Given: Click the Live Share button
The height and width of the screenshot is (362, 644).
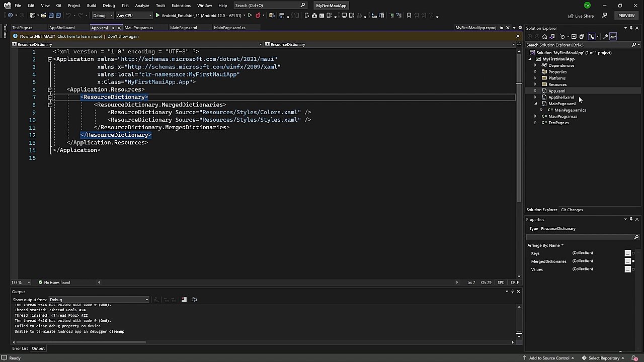Looking at the screenshot, I should click(581, 16).
